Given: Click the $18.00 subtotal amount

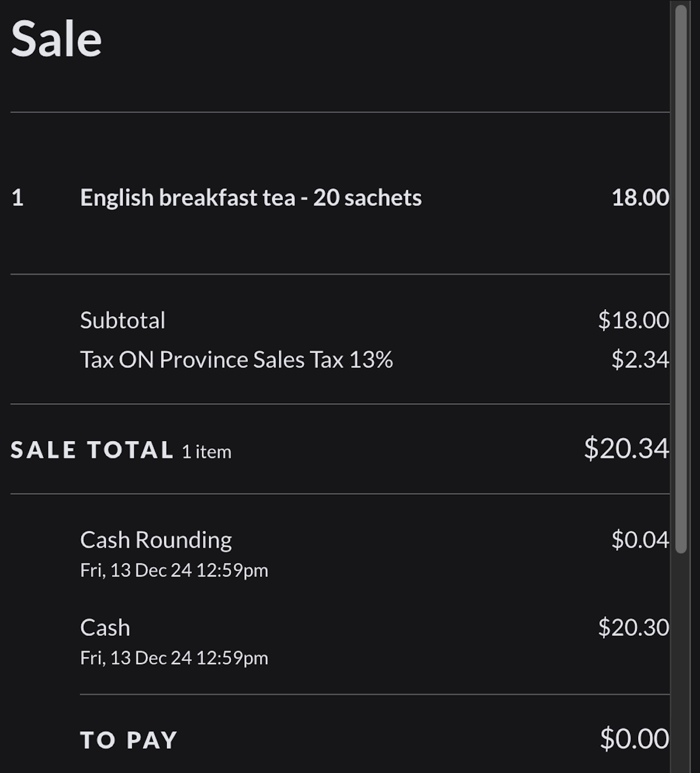Looking at the screenshot, I should 633,320.
